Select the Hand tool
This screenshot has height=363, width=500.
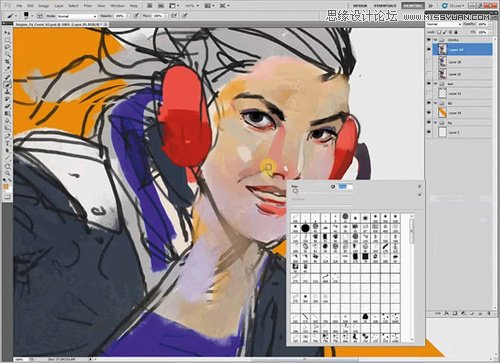click(x=7, y=166)
